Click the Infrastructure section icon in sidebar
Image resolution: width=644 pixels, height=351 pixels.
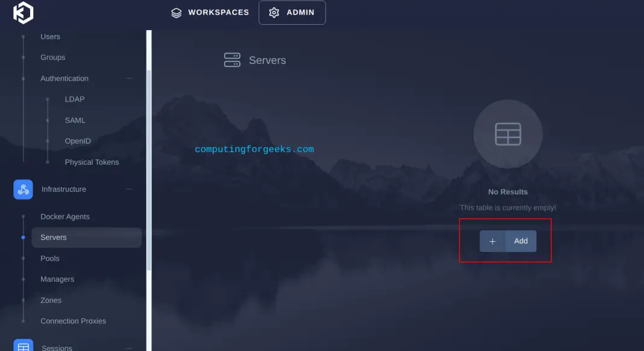(x=23, y=189)
